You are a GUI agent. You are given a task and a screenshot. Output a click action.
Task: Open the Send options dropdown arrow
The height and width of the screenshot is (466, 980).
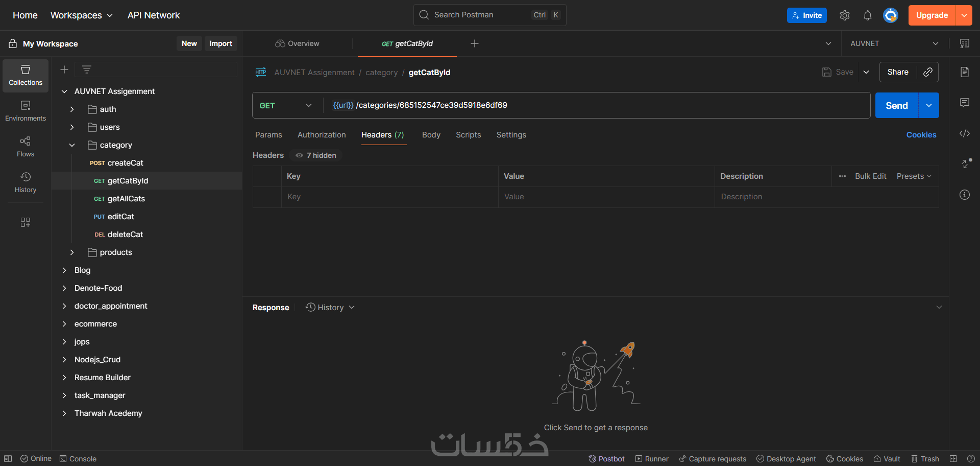pyautogui.click(x=929, y=105)
